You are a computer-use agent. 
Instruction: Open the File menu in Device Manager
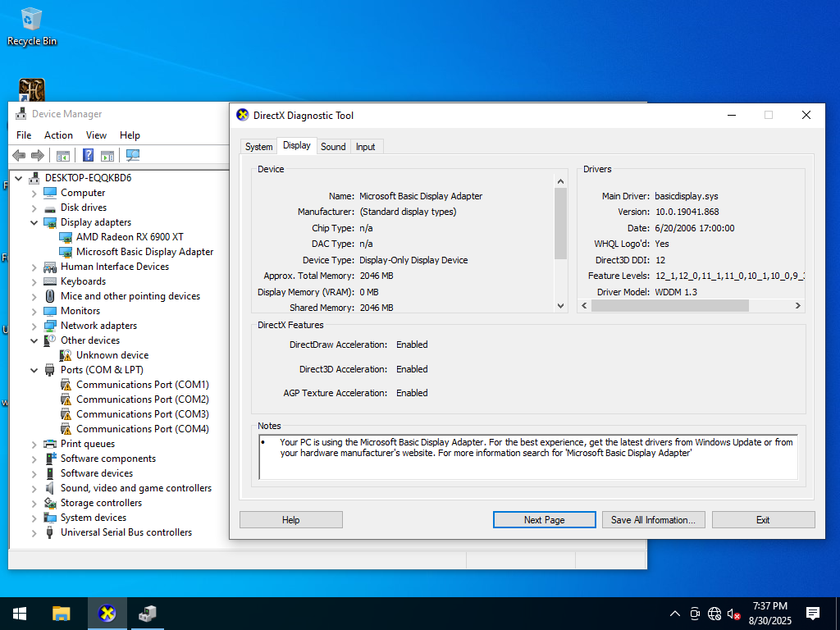(24, 135)
